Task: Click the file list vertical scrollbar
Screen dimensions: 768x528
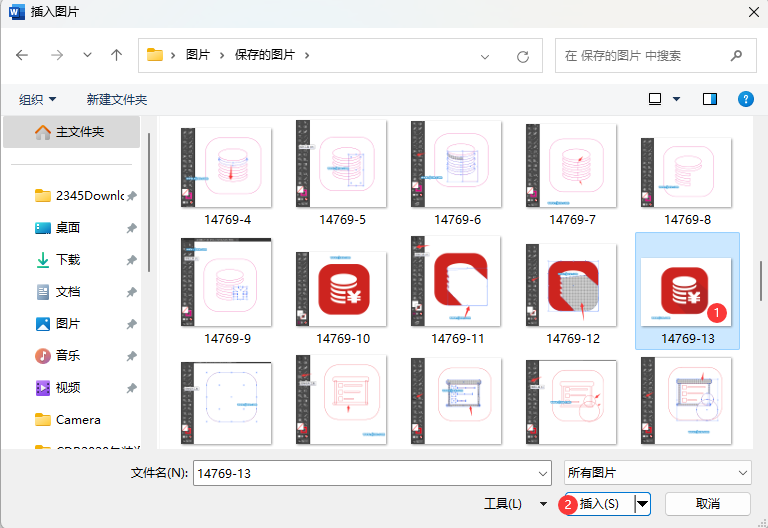Action: pos(760,281)
